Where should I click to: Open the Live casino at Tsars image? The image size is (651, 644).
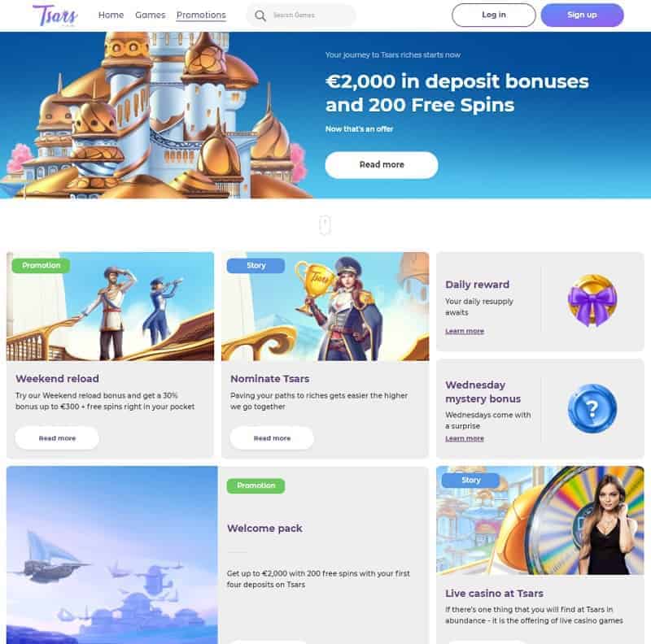coord(540,520)
